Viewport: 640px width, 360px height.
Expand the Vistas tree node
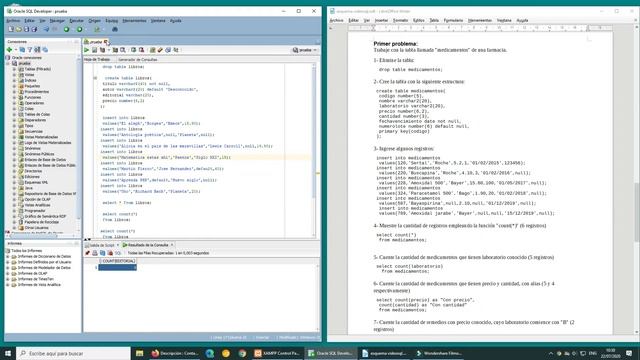tap(14, 75)
